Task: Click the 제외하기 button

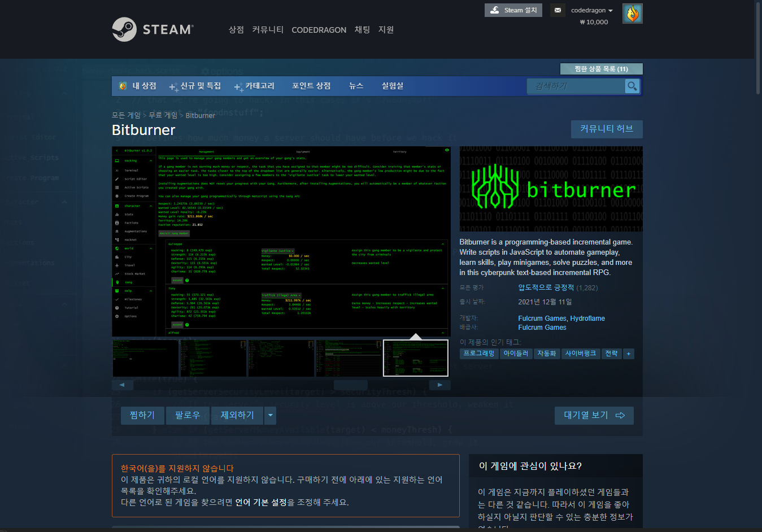Action: 237,415
